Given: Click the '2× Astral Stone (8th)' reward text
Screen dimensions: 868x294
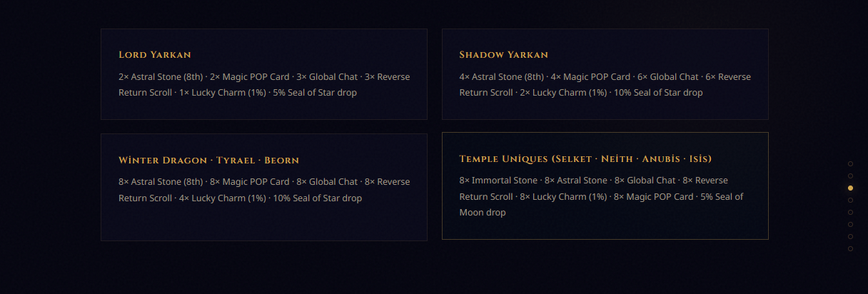Looking at the screenshot, I should click(x=161, y=76).
